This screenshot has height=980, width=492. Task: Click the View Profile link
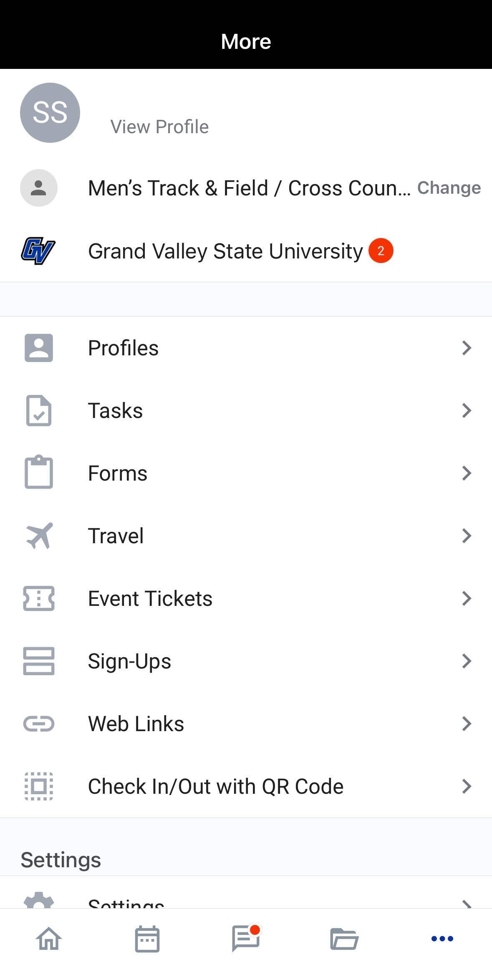159,127
